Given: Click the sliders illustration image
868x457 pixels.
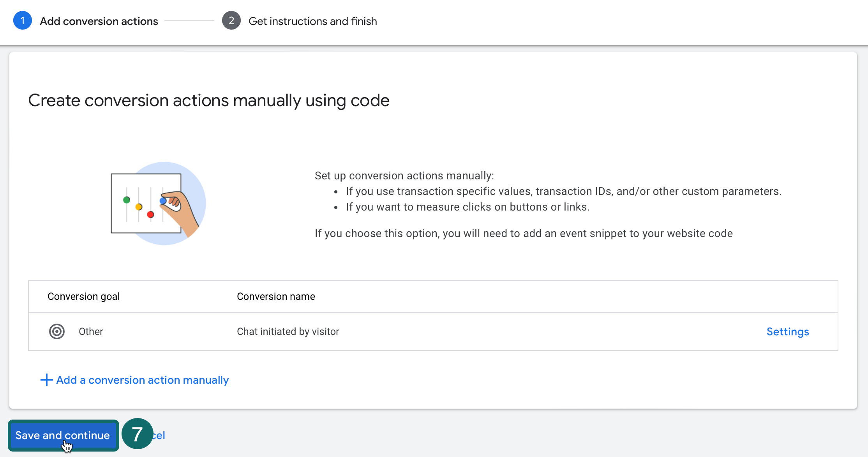Looking at the screenshot, I should click(158, 204).
